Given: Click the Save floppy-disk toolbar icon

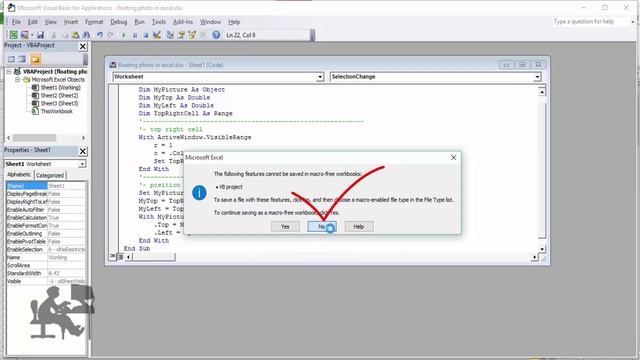Looking at the screenshot, I should (40, 35).
